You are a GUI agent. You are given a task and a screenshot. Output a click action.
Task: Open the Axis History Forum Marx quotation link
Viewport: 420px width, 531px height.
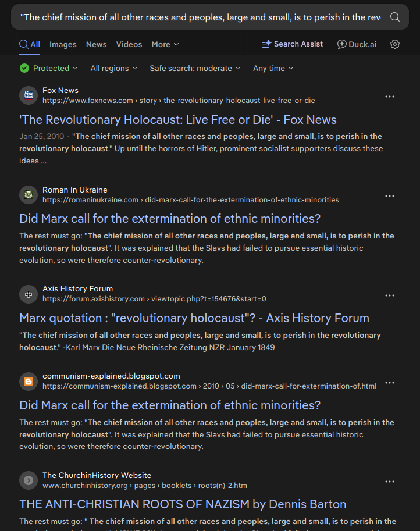tap(194, 318)
